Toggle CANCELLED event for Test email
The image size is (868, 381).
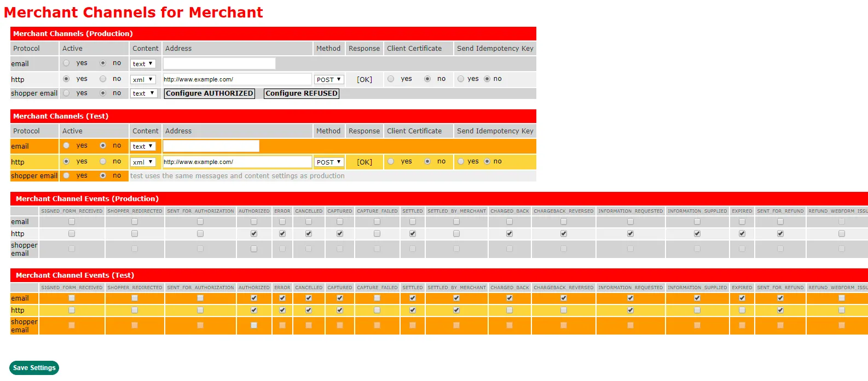(x=309, y=298)
